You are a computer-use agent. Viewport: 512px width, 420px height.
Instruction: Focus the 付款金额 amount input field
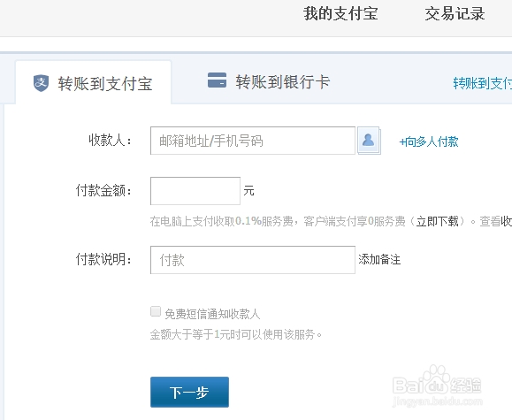pyautogui.click(x=195, y=191)
